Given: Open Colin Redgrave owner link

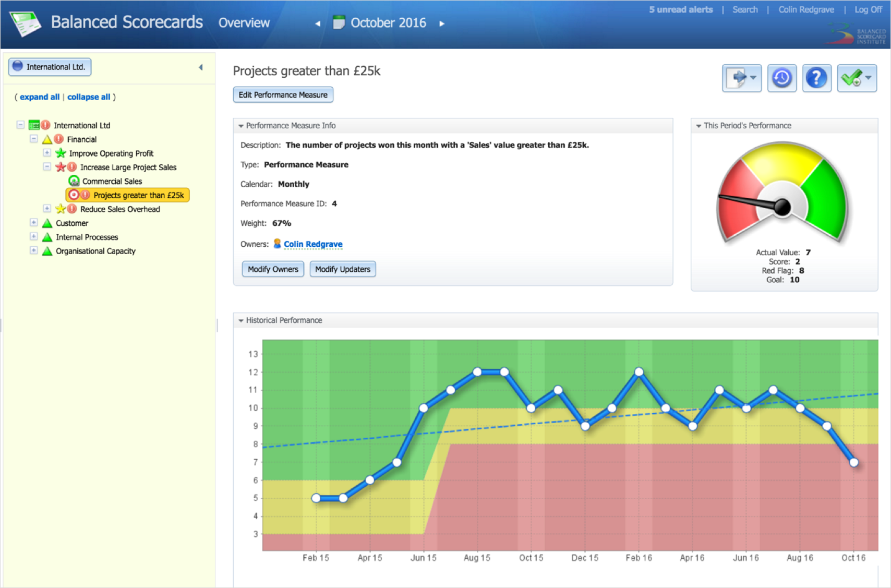Looking at the screenshot, I should 313,244.
